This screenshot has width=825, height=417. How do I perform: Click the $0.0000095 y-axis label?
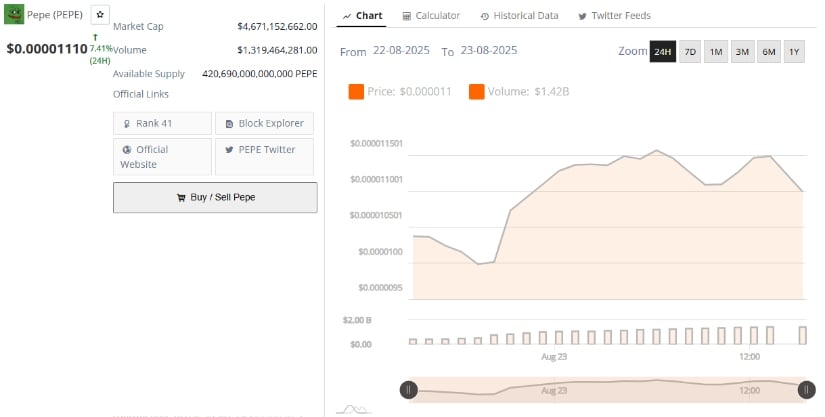click(380, 288)
